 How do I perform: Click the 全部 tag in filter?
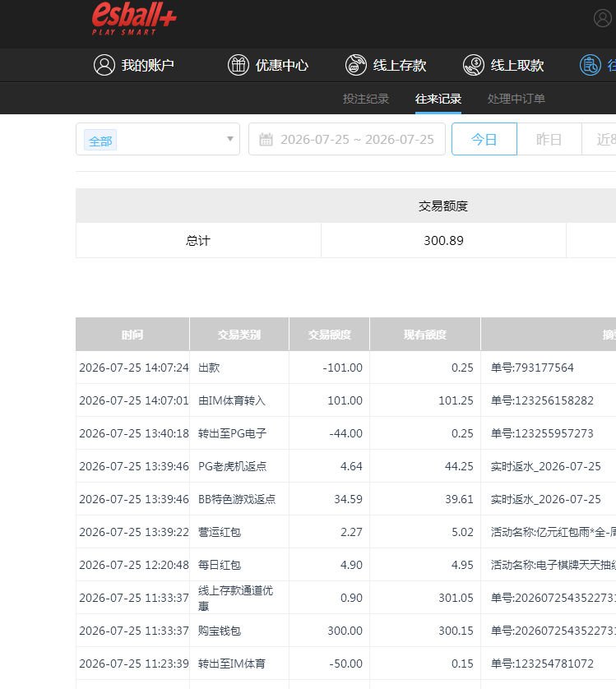100,140
